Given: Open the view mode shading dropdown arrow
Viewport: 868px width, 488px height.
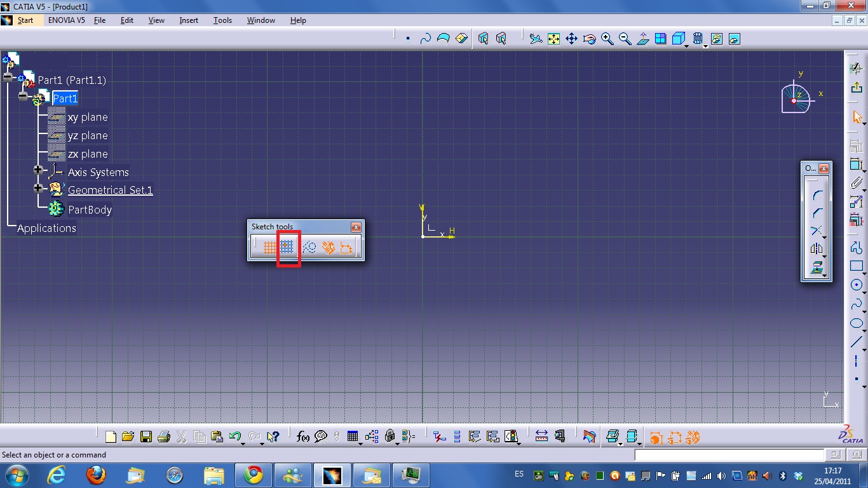Looking at the screenshot, I should (706, 46).
